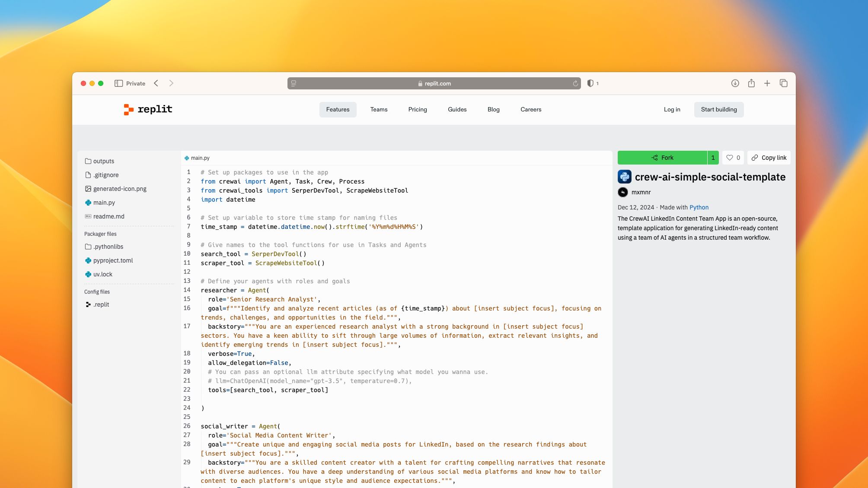
Task: Click the share page icon
Action: [751, 83]
